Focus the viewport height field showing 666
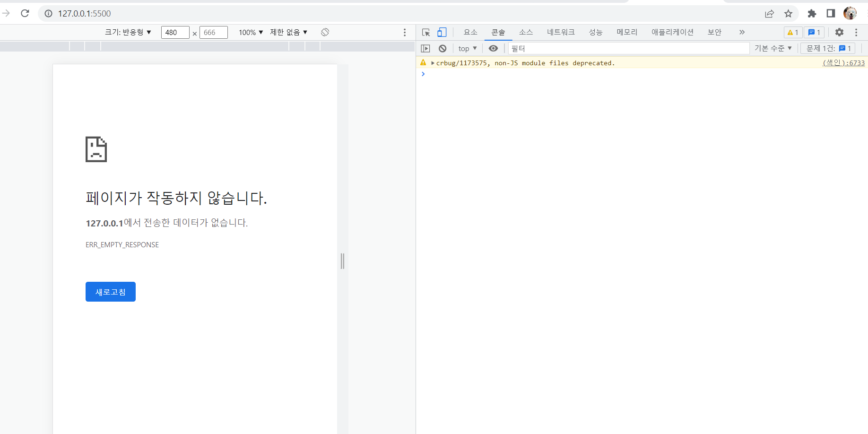 click(213, 32)
